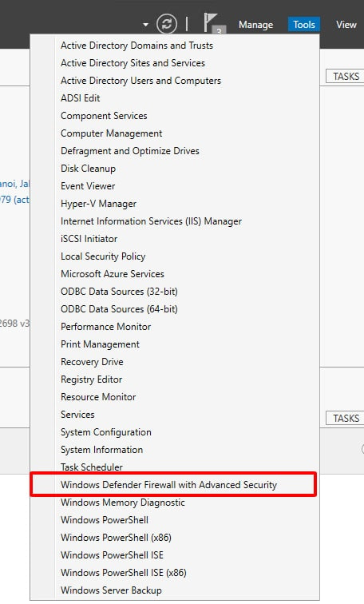Image resolution: width=364 pixels, height=604 pixels.
Task: Open System Information
Action: pos(175,450)
